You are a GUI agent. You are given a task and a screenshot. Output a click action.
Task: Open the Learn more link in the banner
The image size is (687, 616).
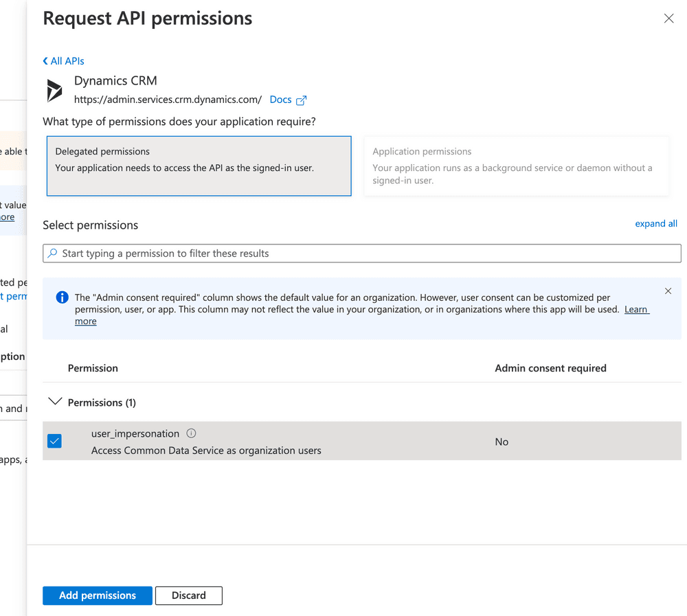pyautogui.click(x=636, y=309)
